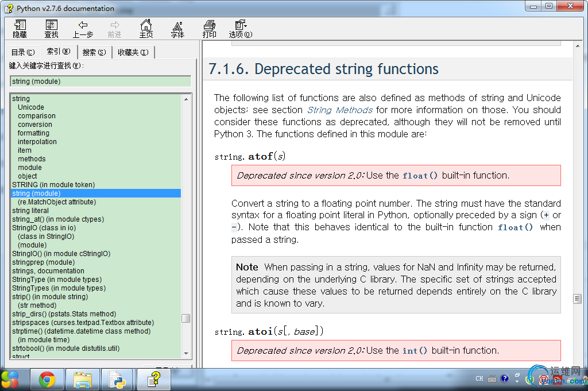
Task: Open Python icon in taskbar
Action: (117, 380)
